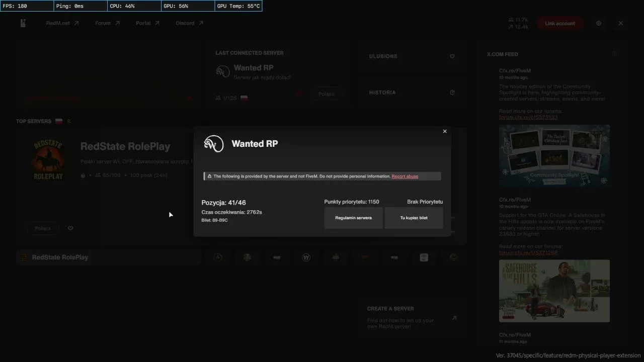Viewport: 644px width, 362px height.
Task: Click the RedState RolePlay server logo
Action: 48,160
